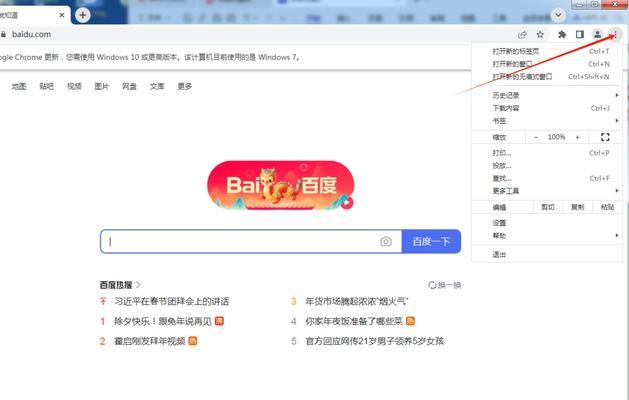Expand the 历史记录 submenu

[x=547, y=95]
